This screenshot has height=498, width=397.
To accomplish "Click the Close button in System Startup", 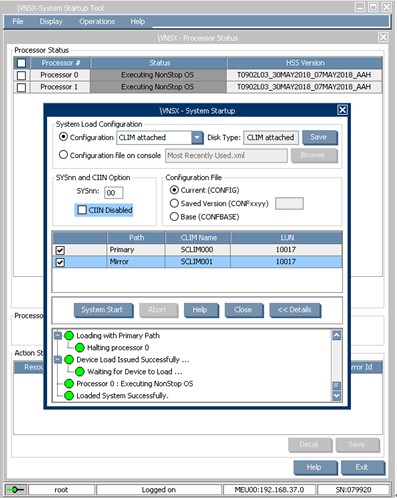I will click(x=244, y=310).
